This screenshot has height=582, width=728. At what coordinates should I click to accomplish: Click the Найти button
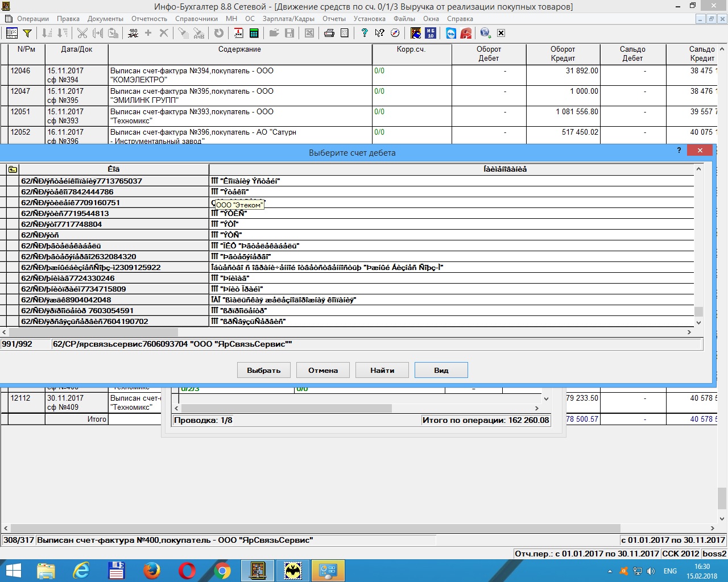coord(382,370)
